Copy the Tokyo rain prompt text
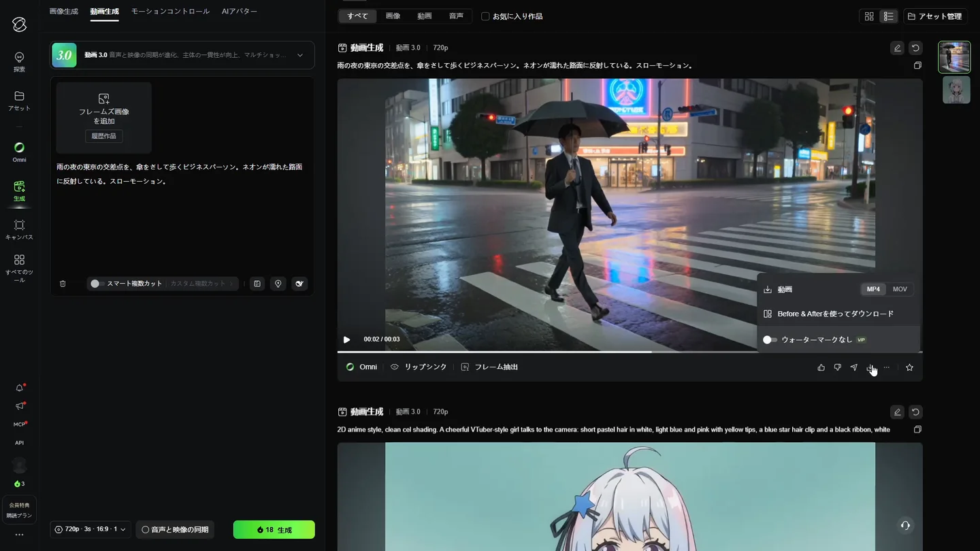 coord(917,66)
